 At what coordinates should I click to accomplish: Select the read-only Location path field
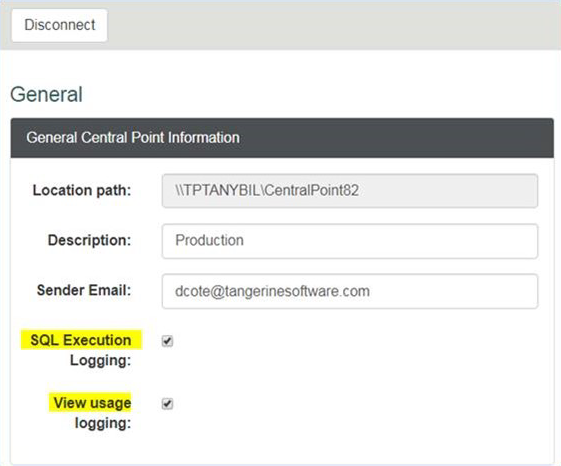(350, 190)
